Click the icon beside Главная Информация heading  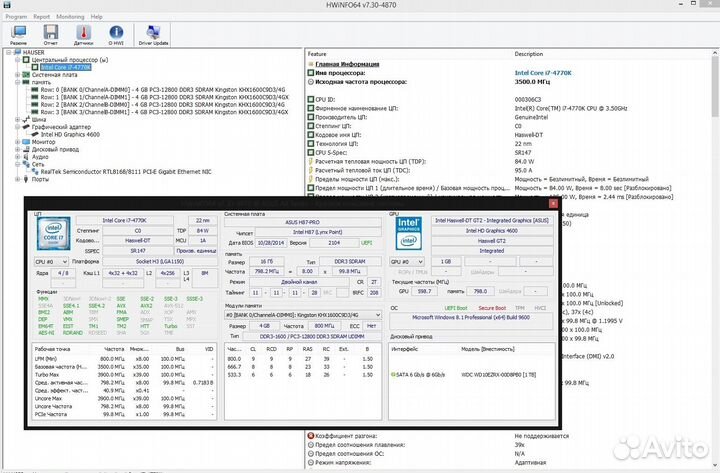tap(311, 64)
